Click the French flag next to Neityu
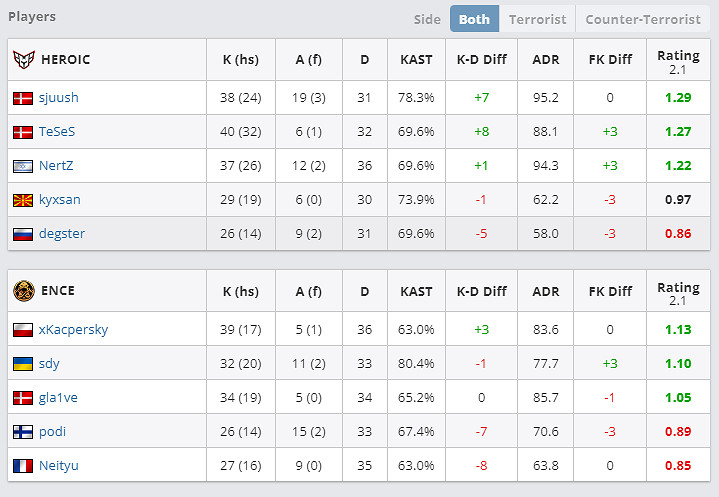This screenshot has height=497, width=719. coord(23,466)
